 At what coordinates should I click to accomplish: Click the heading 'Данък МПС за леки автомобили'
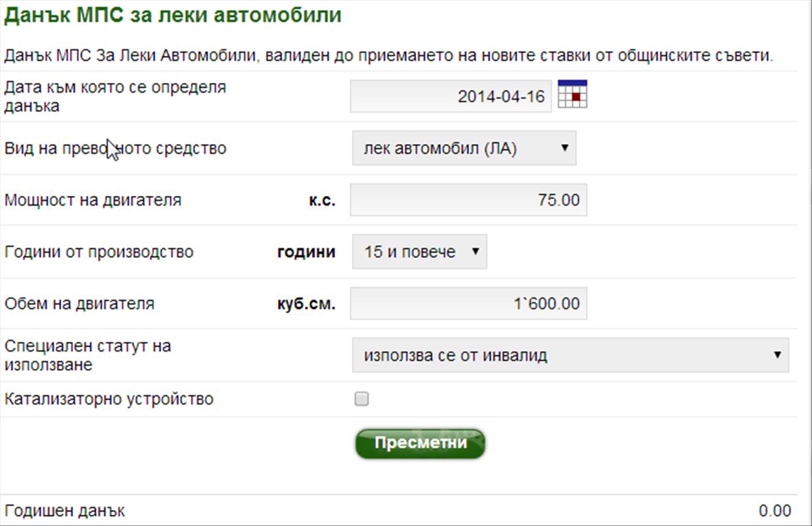[173, 15]
